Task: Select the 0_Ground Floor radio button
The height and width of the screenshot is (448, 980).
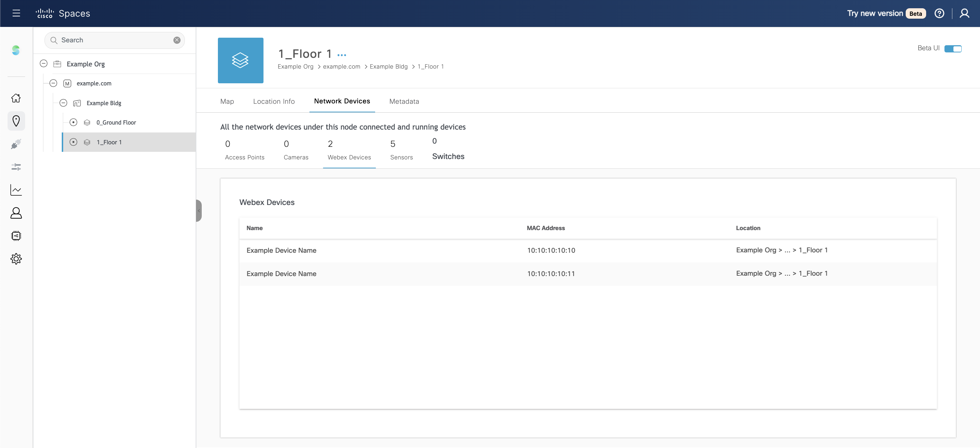Action: point(74,122)
